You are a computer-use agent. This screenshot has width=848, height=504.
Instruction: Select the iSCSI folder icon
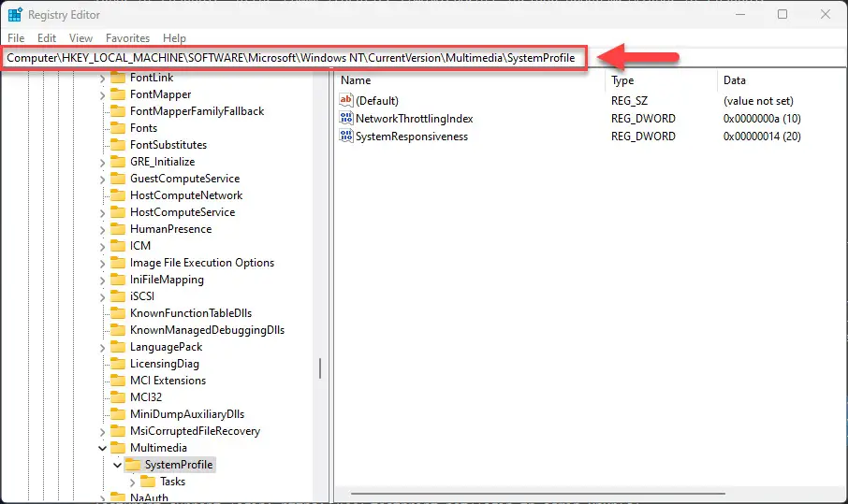point(118,296)
